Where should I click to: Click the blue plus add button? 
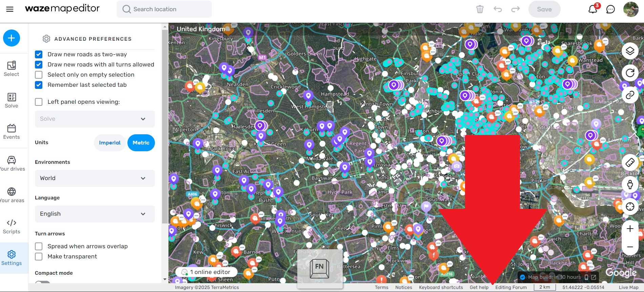pos(12,38)
